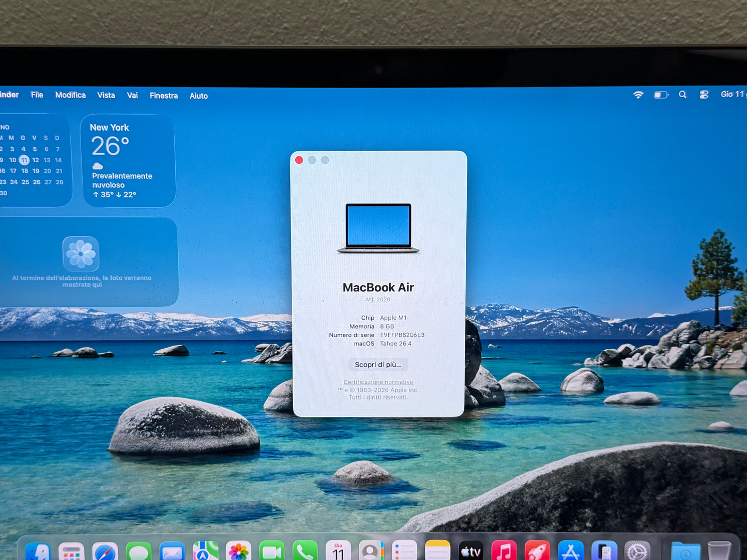Launch Apple TV from the Dock
This screenshot has height=560, width=747.
(471, 551)
